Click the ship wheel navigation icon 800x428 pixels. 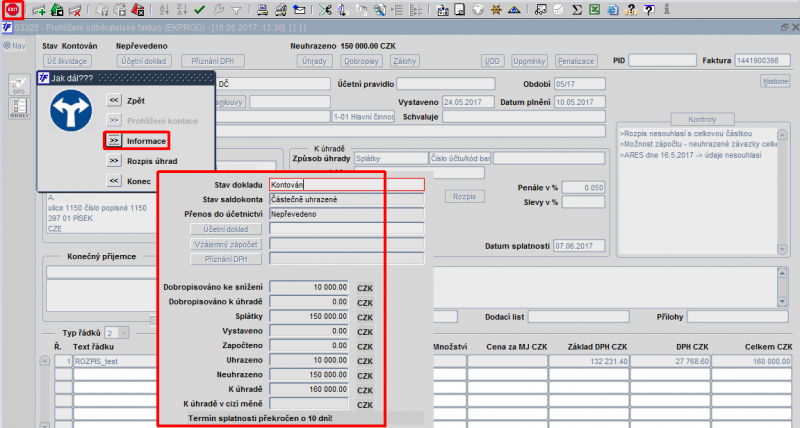pyautogui.click(x=495, y=10)
